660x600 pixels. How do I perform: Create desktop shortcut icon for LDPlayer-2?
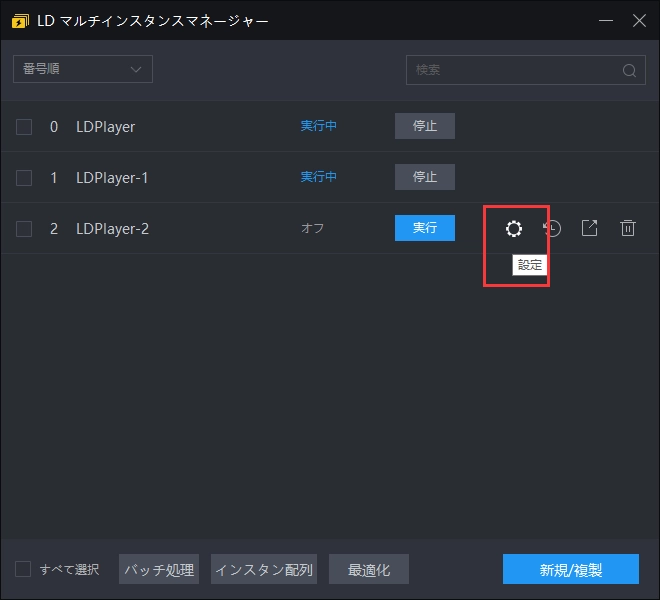[589, 228]
